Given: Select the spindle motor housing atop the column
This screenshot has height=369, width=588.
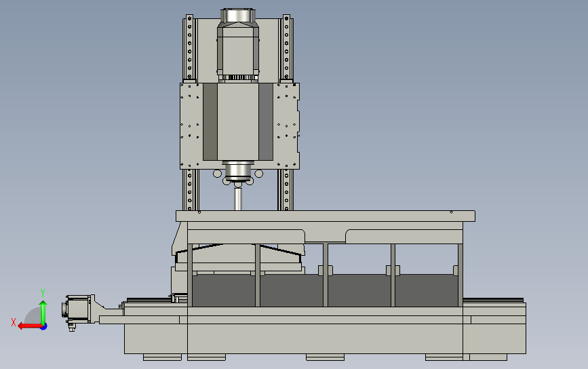Looking at the screenshot, I should point(238,45).
